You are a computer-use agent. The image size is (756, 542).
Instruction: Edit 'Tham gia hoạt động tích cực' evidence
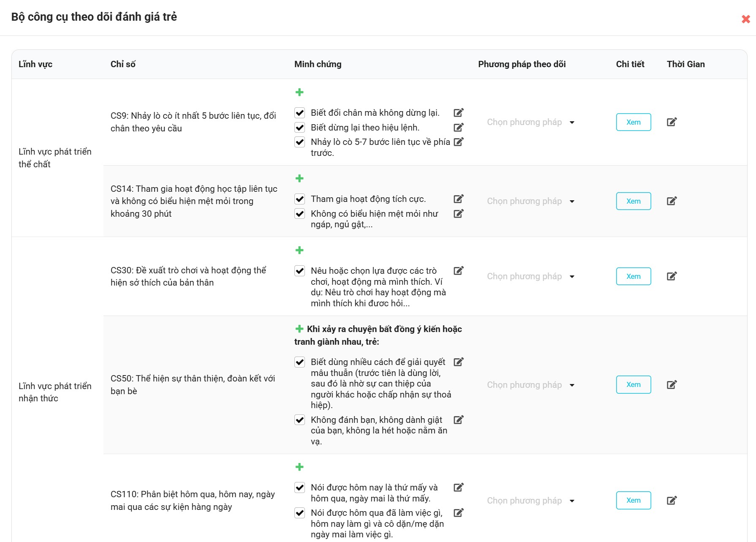[459, 199]
